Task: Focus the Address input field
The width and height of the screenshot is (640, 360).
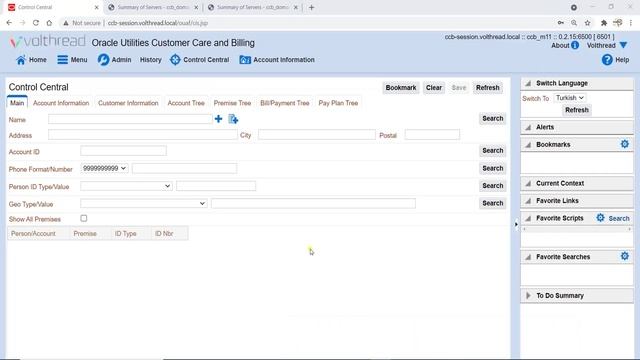Action: [143, 135]
